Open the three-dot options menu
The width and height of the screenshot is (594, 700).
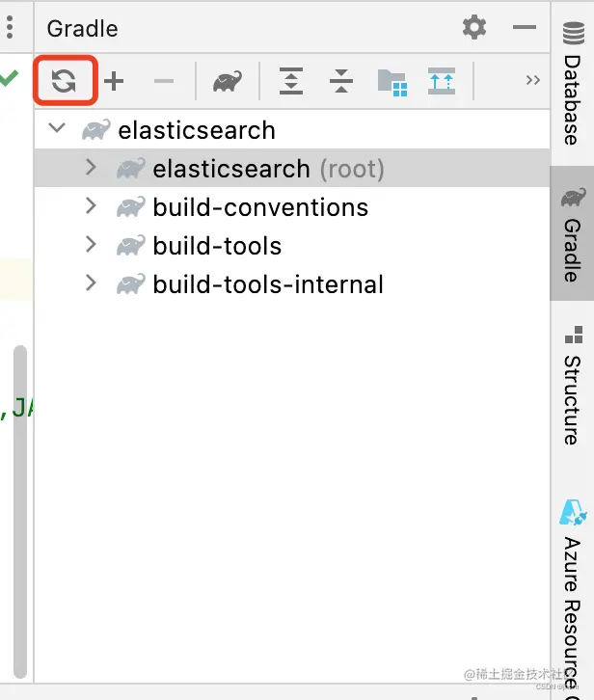[10, 28]
